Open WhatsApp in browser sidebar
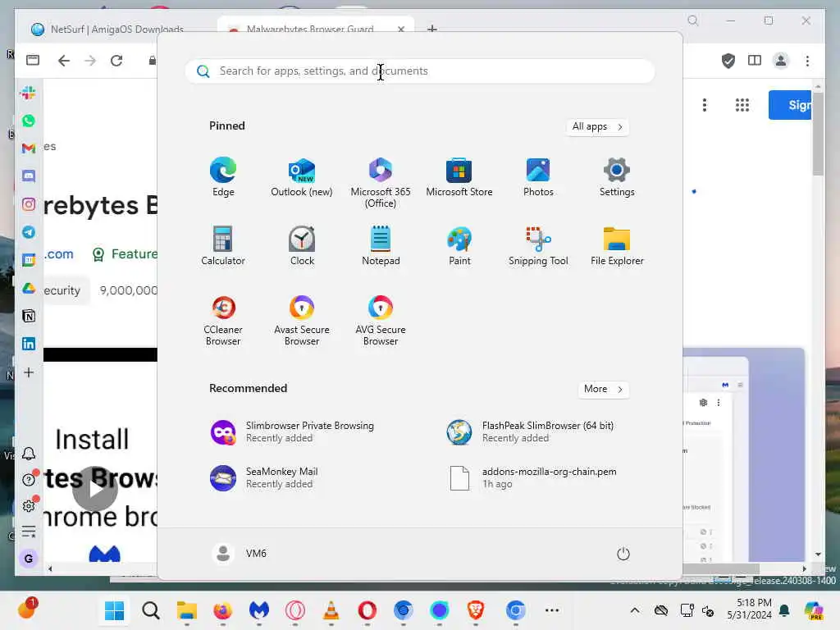840x630 pixels. point(29,121)
